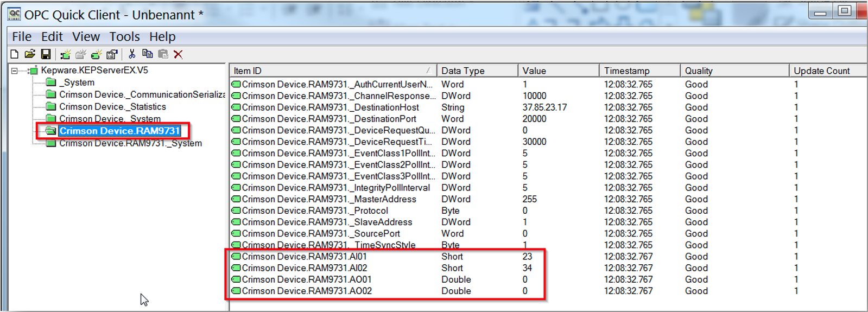Image resolution: width=868 pixels, height=312 pixels.
Task: Select the _System group in tree
Action: coord(77,82)
